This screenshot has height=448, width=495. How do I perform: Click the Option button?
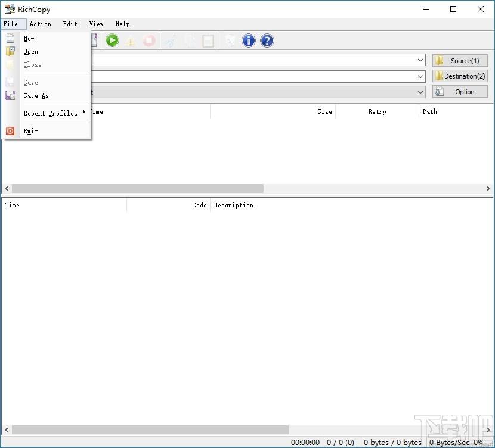tap(460, 92)
